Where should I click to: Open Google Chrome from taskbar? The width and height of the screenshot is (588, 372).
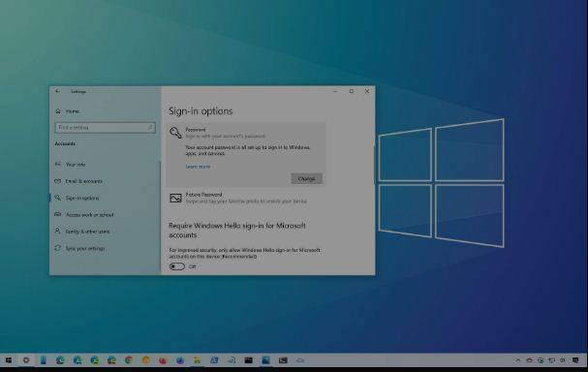129,360
